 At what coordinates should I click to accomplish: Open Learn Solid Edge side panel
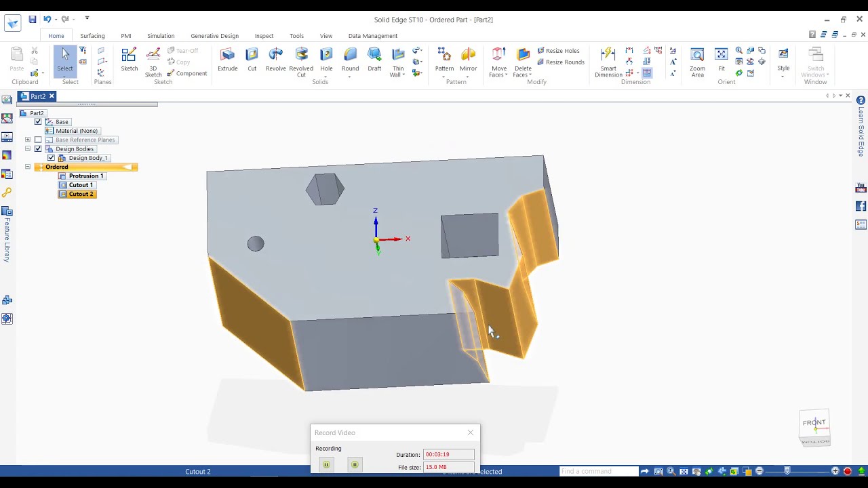(x=861, y=126)
